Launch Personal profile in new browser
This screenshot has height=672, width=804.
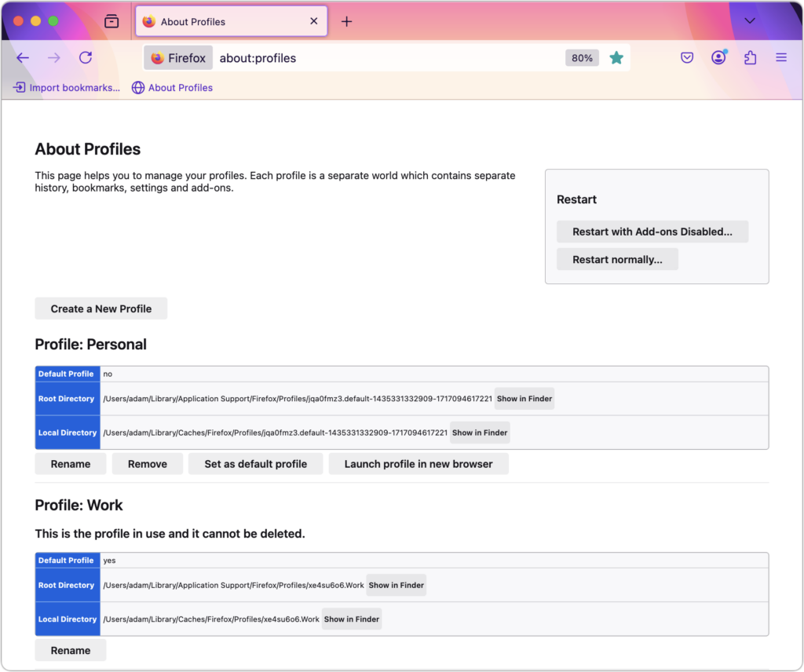click(418, 464)
